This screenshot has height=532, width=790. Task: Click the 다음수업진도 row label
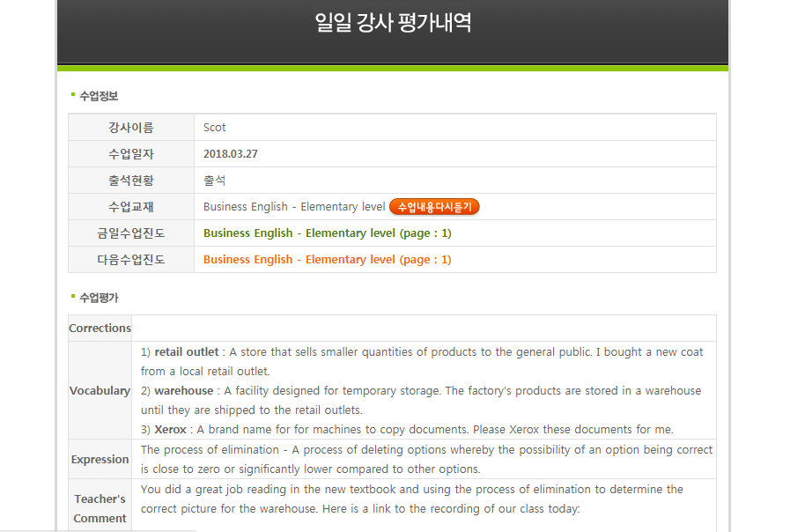(131, 260)
